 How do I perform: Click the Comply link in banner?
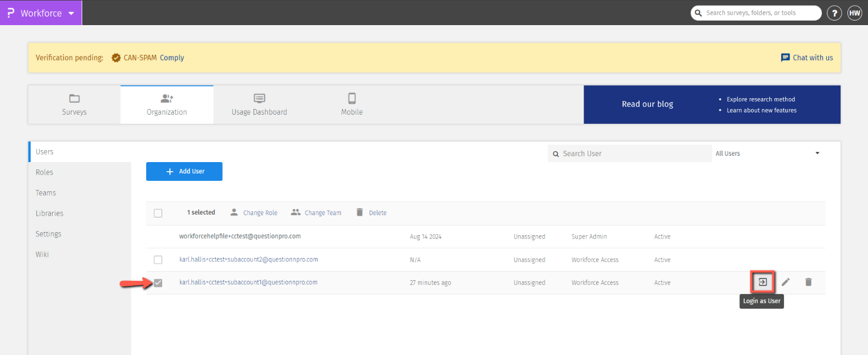[172, 58]
